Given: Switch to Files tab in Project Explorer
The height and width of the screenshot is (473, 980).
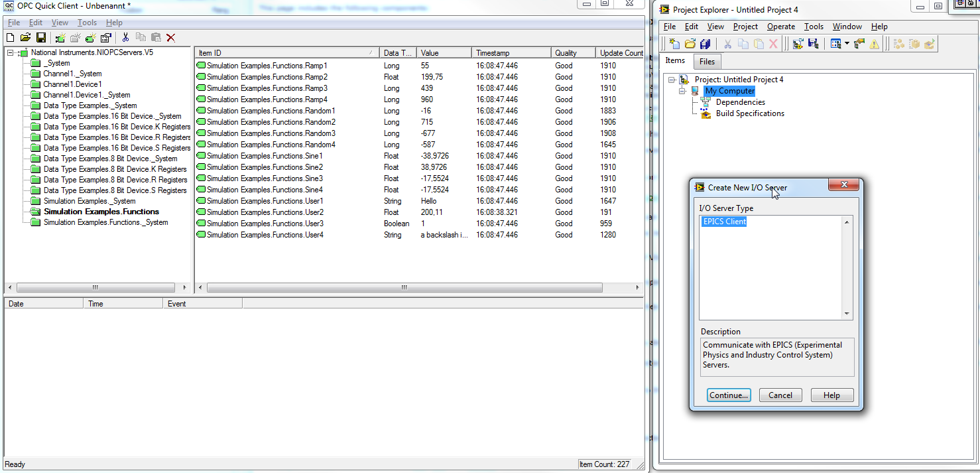Looking at the screenshot, I should (x=707, y=62).
